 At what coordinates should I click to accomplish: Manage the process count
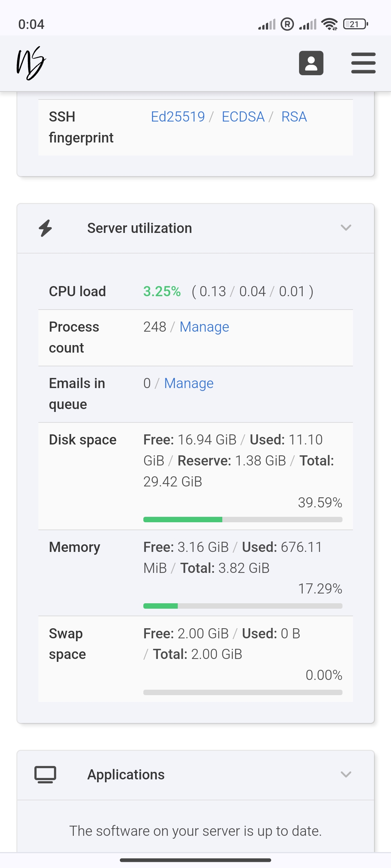(204, 327)
